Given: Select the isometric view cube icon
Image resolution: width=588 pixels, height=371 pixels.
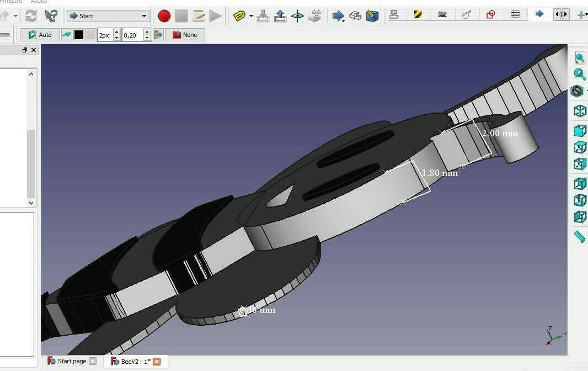Looking at the screenshot, I should click(580, 111).
